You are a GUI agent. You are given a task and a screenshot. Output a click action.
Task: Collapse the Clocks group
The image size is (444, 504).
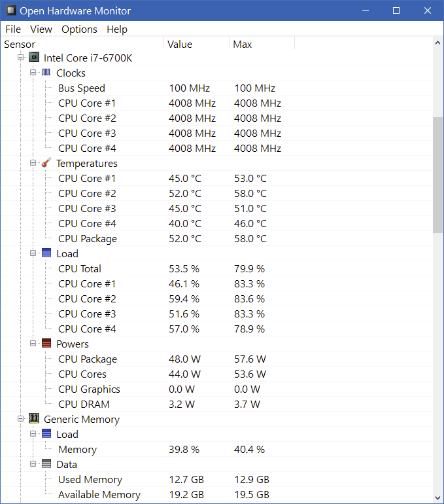(x=33, y=73)
